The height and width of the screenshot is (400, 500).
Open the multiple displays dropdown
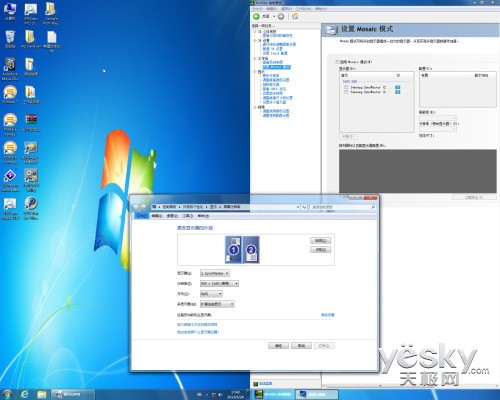[217, 304]
